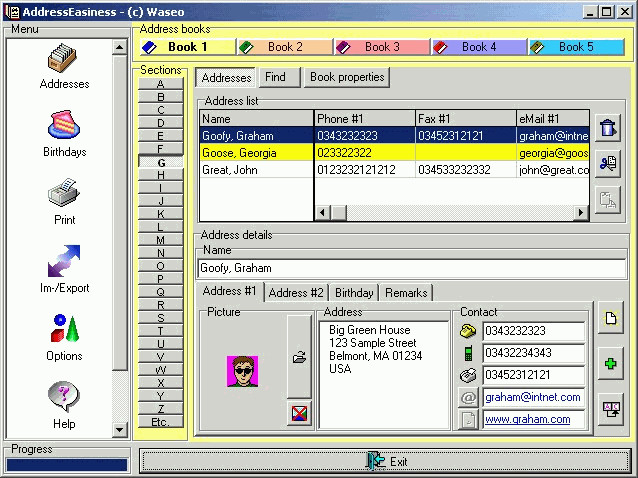The height and width of the screenshot is (478, 638).
Task: Switch to Book 5 address book
Action: [576, 47]
